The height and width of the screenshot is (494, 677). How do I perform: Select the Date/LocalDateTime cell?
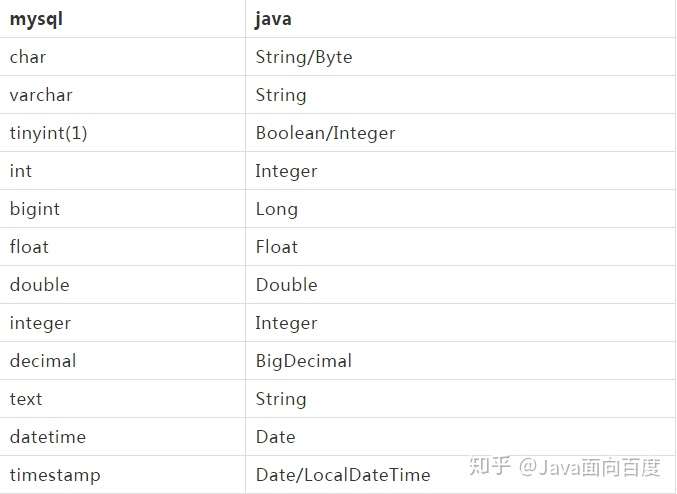[x=343, y=475]
